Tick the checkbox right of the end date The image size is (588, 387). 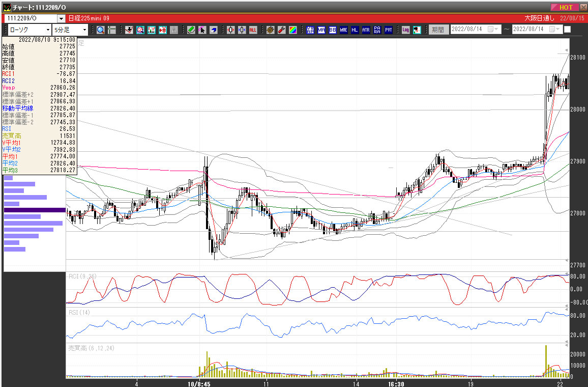[567, 29]
